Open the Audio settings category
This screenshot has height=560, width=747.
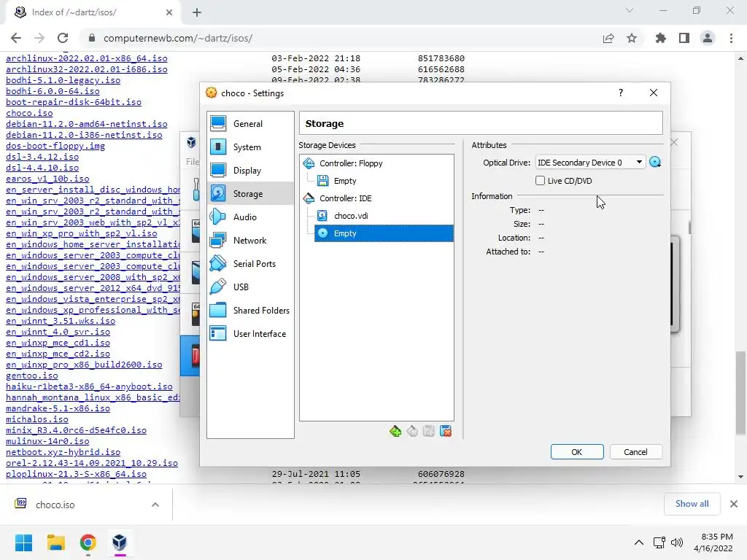pos(250,217)
